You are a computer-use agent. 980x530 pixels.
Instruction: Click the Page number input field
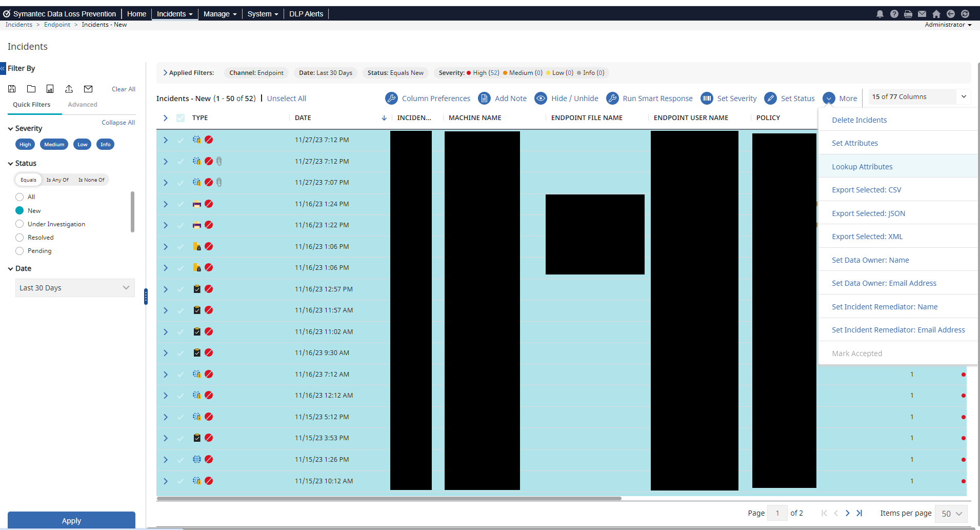(777, 513)
